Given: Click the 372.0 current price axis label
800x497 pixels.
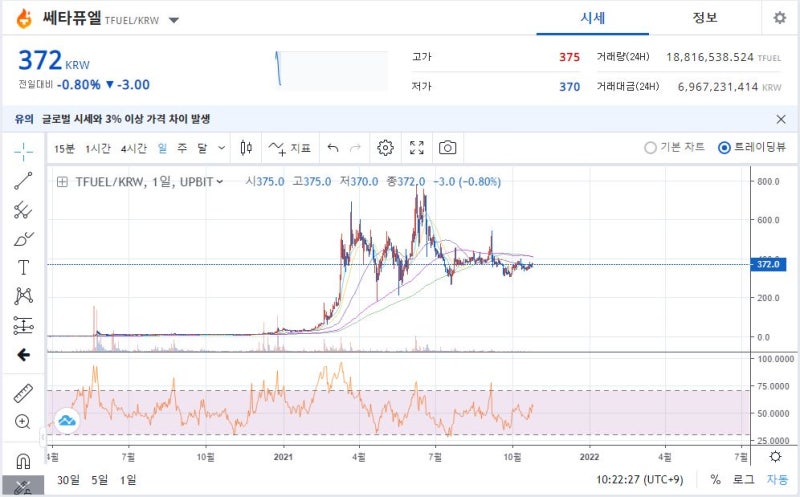Looking at the screenshot, I should [x=768, y=264].
